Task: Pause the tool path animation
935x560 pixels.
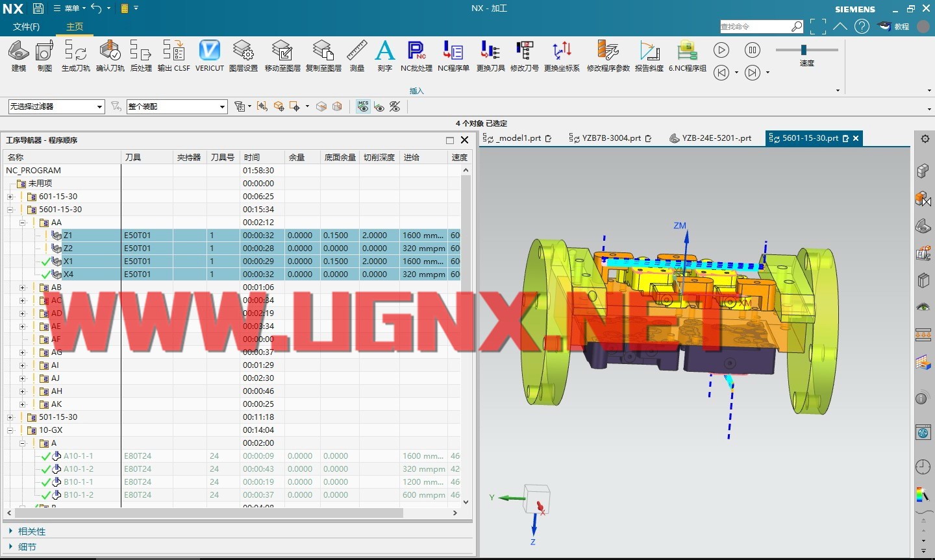Action: [753, 50]
